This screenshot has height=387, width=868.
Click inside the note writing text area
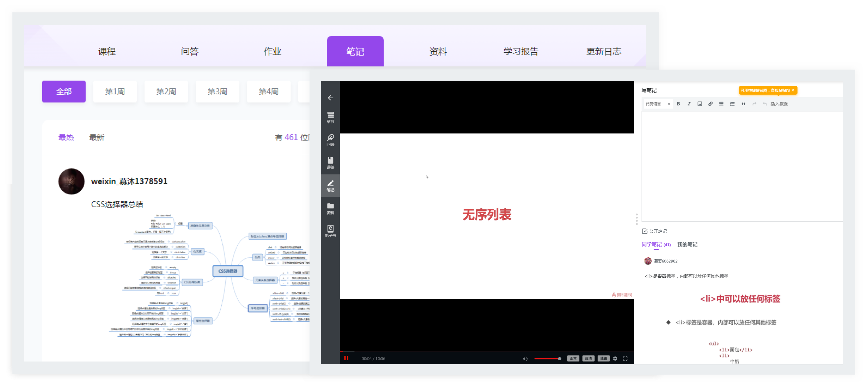(x=741, y=166)
